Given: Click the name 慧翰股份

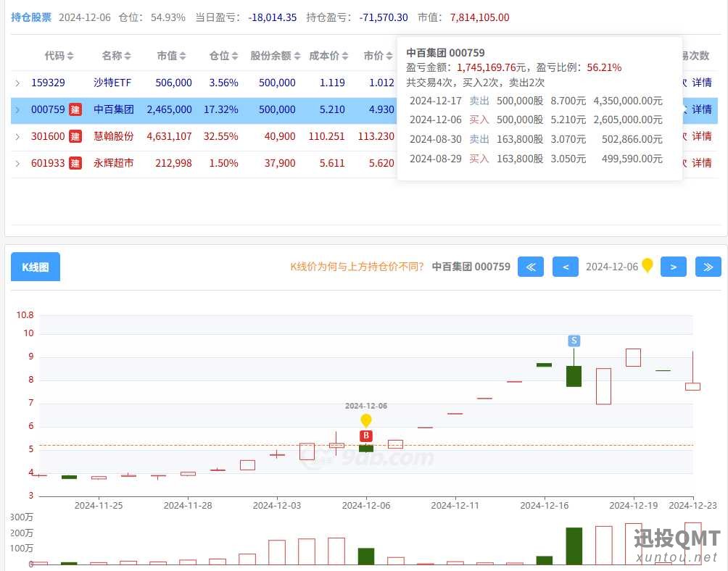Looking at the screenshot, I should [x=114, y=136].
